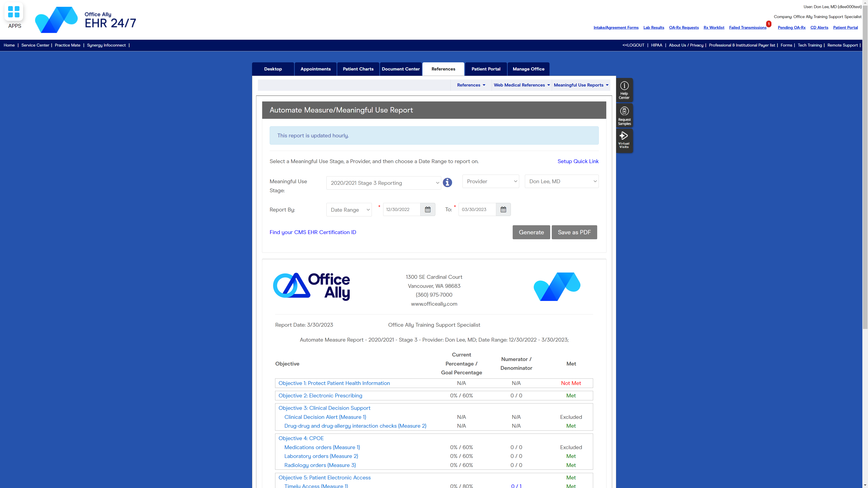Switch to the Patient Charts tab
Viewport: 868px width, 488px height.
pyautogui.click(x=358, y=69)
